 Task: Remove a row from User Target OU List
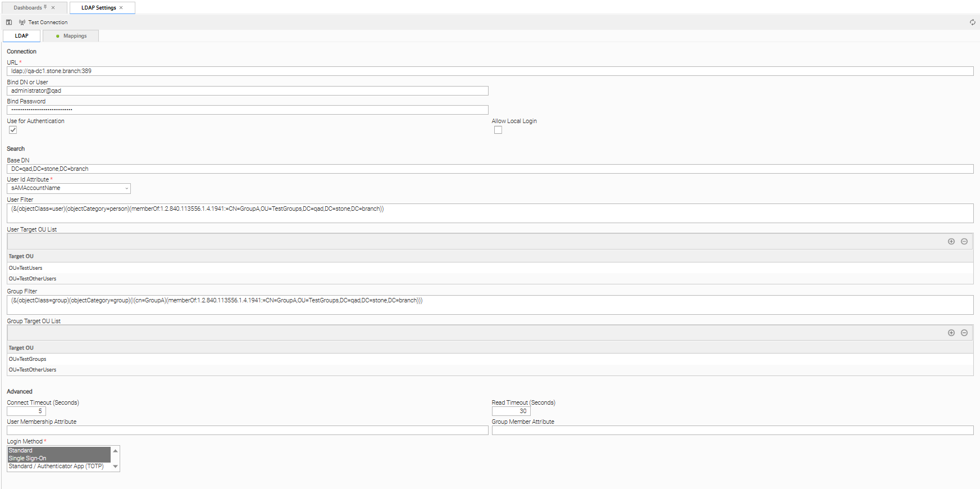964,242
